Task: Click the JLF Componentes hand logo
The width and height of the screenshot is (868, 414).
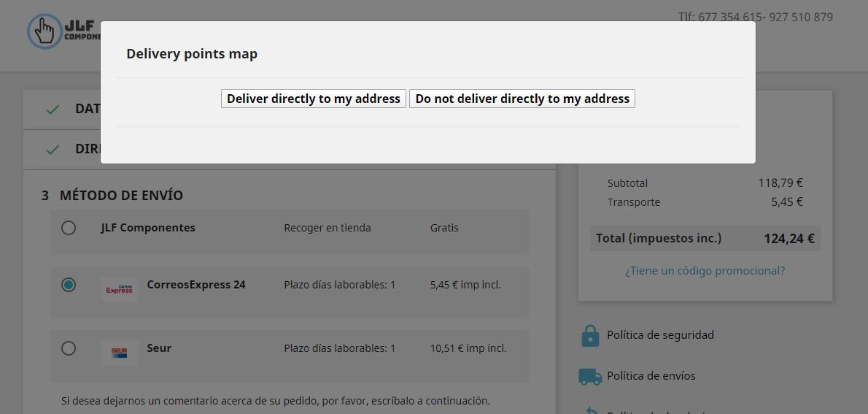Action: click(x=44, y=31)
